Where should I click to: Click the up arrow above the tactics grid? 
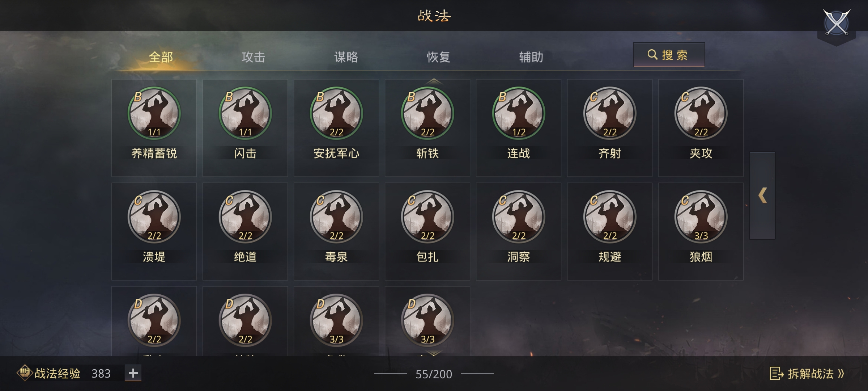click(434, 81)
